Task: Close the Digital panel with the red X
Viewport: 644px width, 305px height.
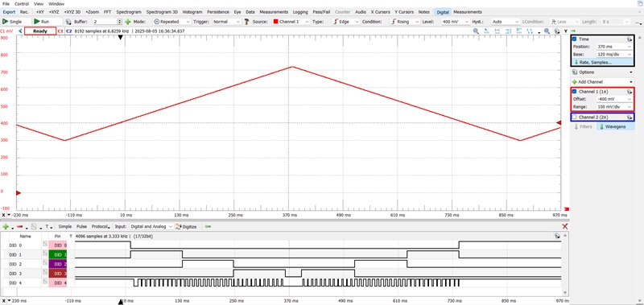Action: pos(565,227)
